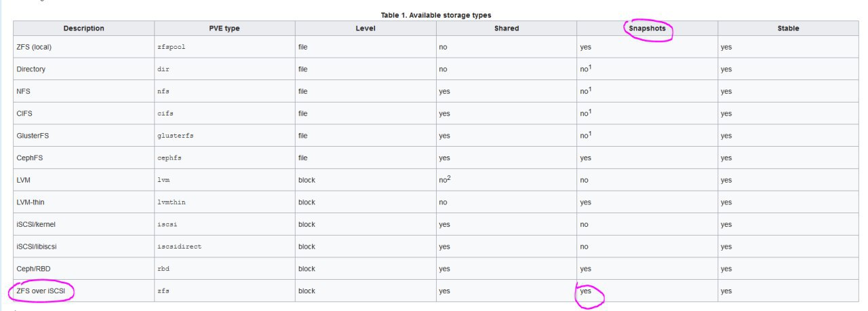Viewport: 868px width, 311px height.
Task: Select the Shared value 'yes' for NFS
Action: (445, 92)
